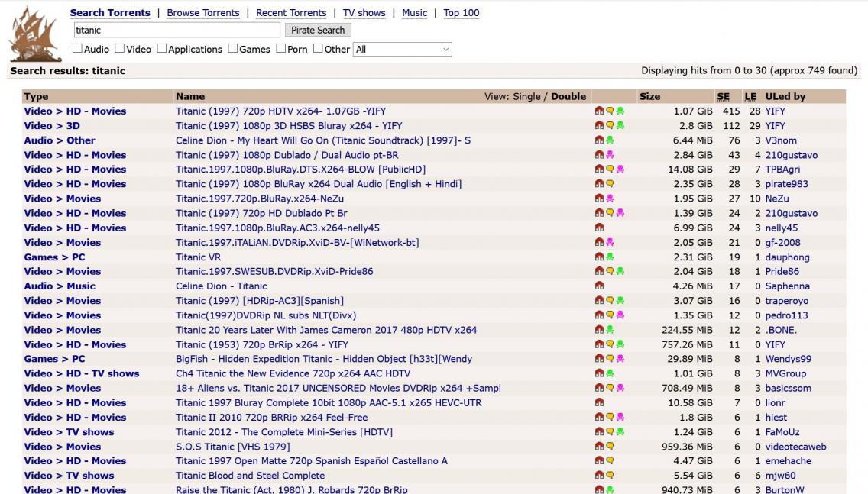Sort results by LE leechers header
The image size is (868, 494).
(x=750, y=97)
